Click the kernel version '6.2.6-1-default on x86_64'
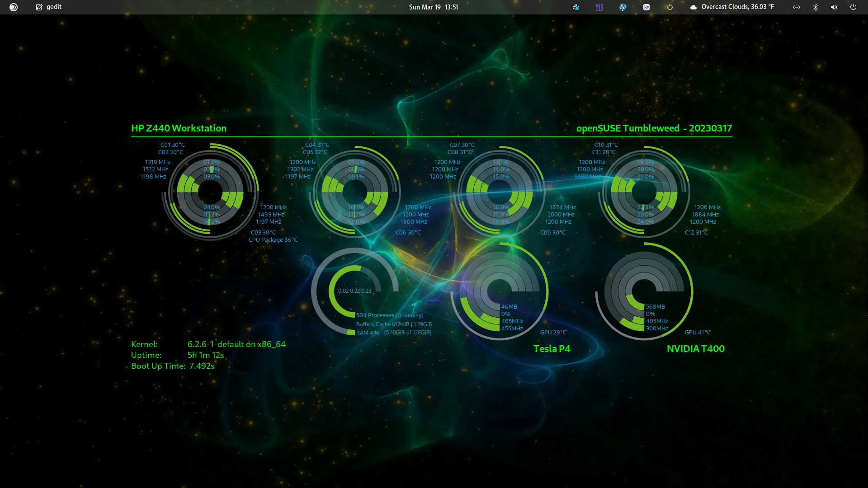Screen dimensions: 868x488 tap(237, 344)
